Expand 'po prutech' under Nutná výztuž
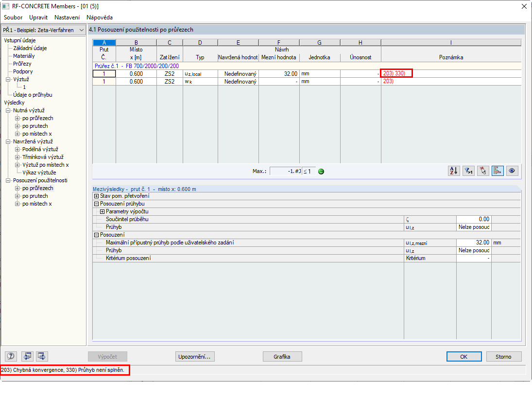Viewport: 532px width, 399px height. (17, 126)
